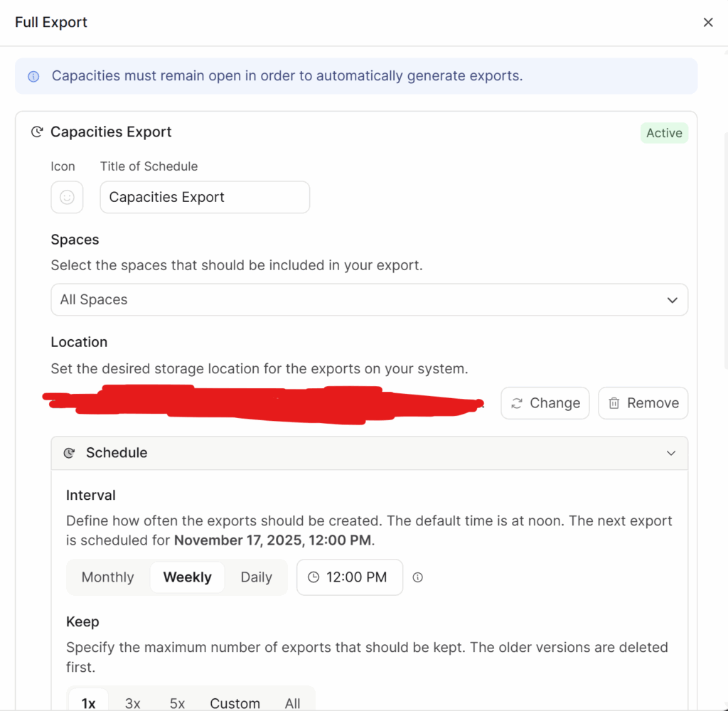This screenshot has width=728, height=711.
Task: Click the info icon in blue banner
Action: point(33,76)
